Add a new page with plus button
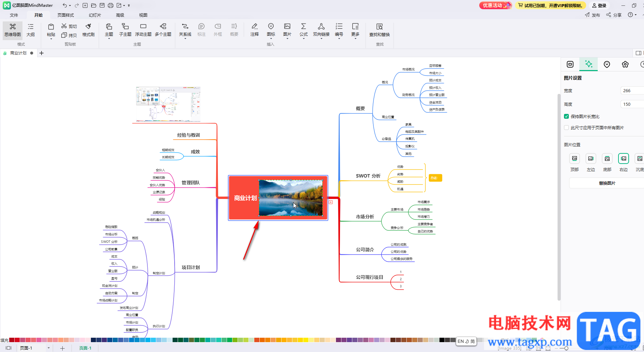644x352 pixels. [62, 348]
